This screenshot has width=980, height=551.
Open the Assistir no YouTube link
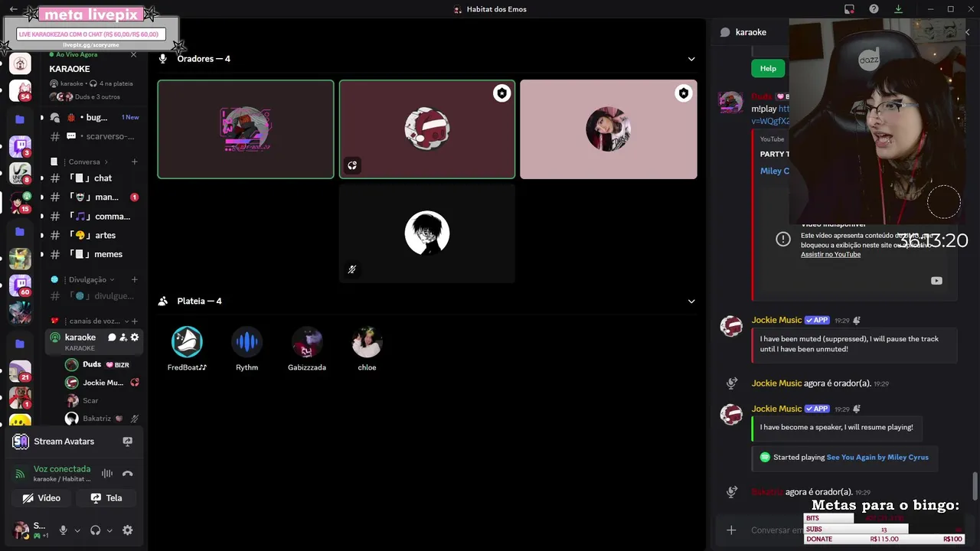pyautogui.click(x=831, y=254)
